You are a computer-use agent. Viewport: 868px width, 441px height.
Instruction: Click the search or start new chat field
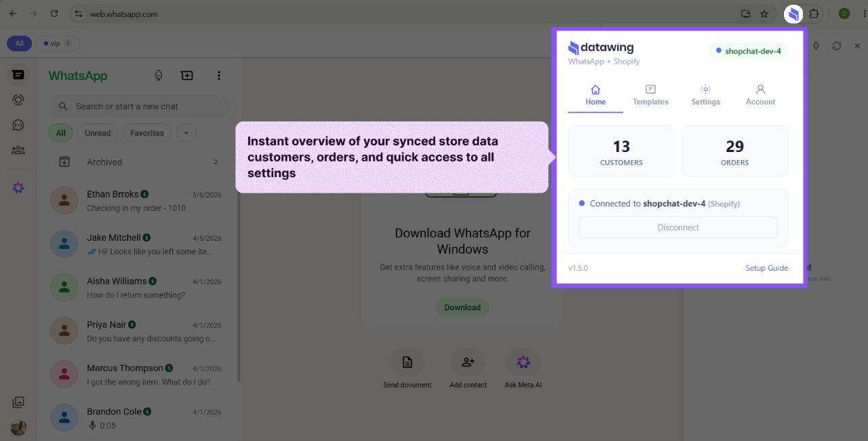139,107
